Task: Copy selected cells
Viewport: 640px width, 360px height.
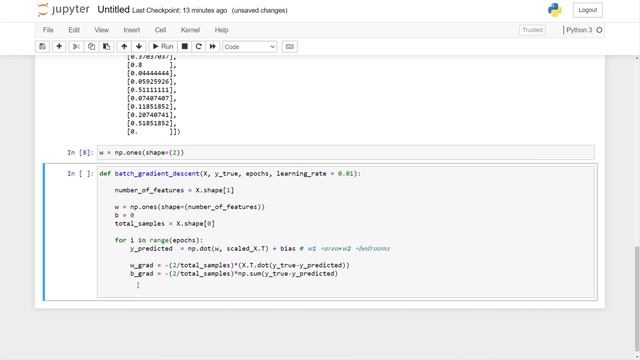Action: [91, 47]
